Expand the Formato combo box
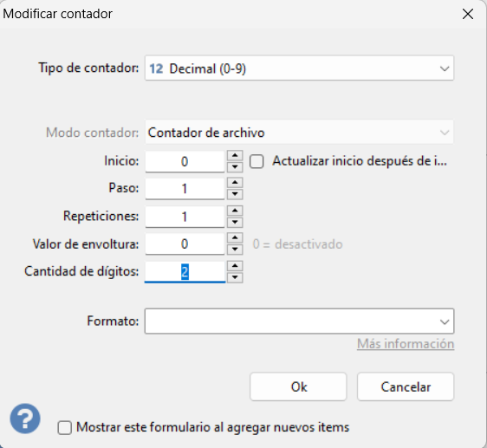This screenshot has width=487, height=448. (299, 321)
